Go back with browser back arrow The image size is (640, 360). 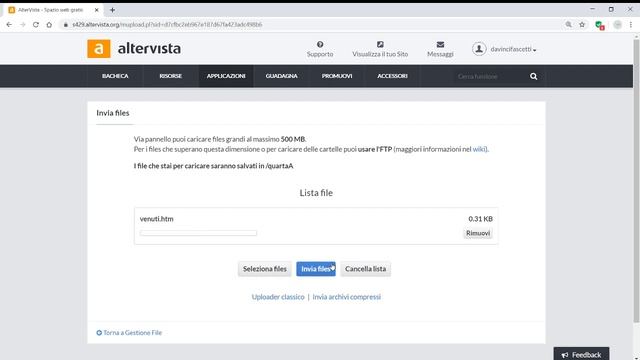pyautogui.click(x=9, y=24)
